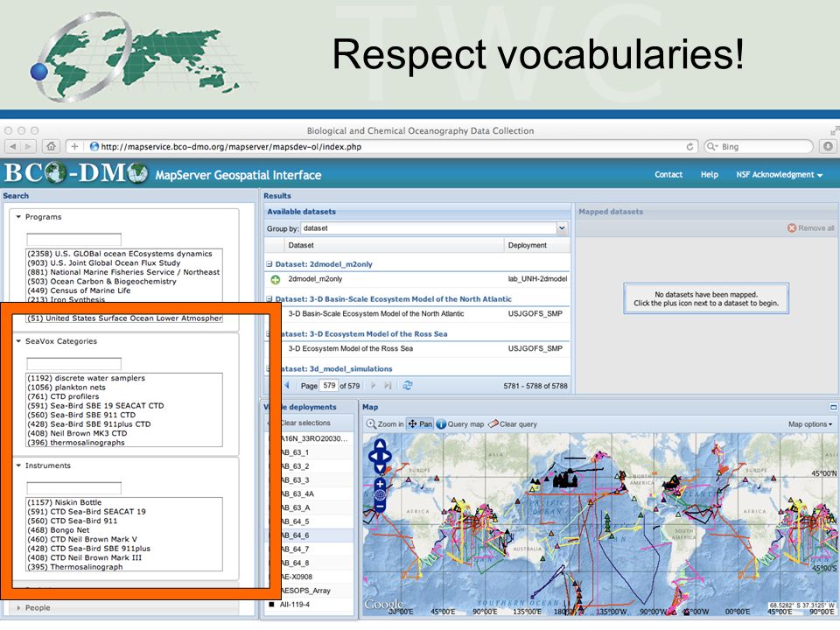Viewport: 840px width, 630px height.
Task: Expand the People section
Action: pyautogui.click(x=18, y=608)
